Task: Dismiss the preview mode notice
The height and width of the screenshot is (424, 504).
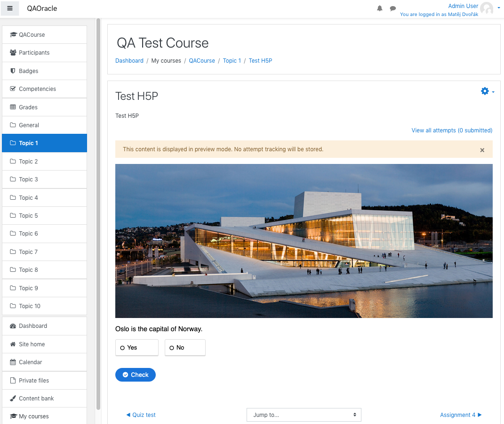Action: pos(482,150)
